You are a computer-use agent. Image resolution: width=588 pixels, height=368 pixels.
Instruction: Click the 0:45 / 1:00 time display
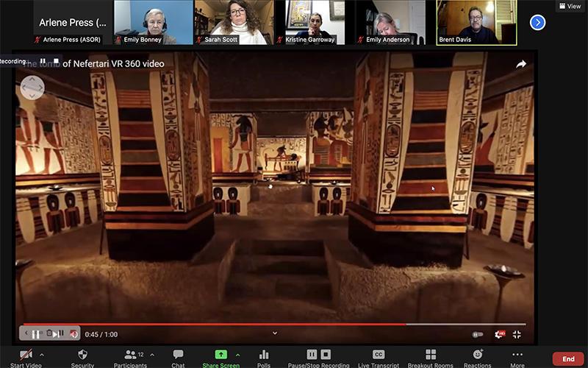(x=101, y=334)
